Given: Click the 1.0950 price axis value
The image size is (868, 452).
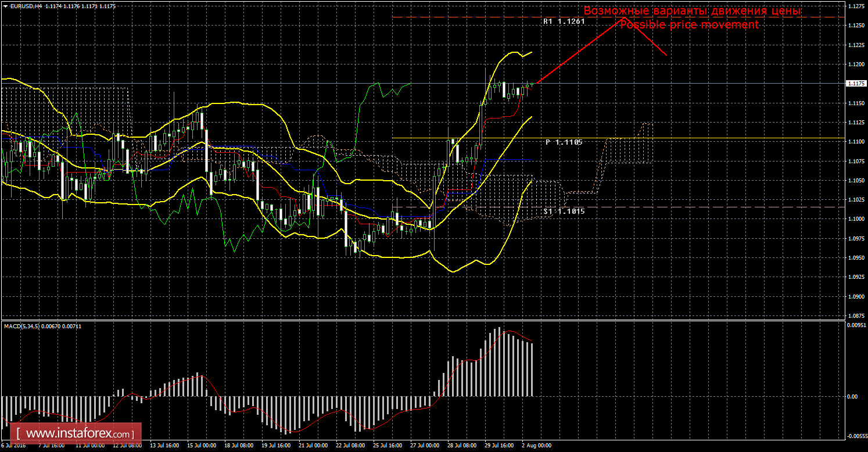Looking at the screenshot, I should coord(856,258).
